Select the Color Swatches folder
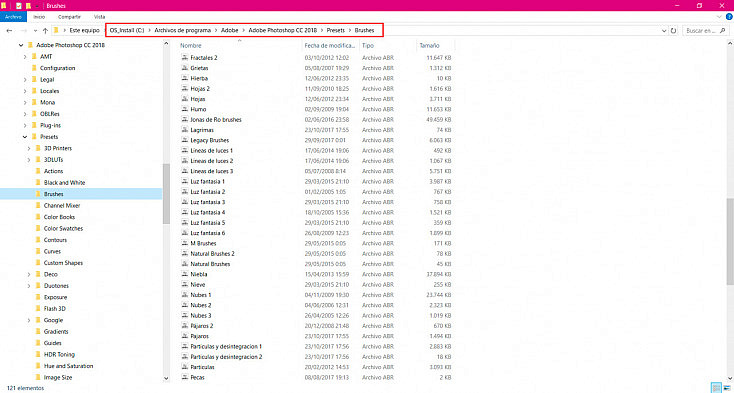734x393 pixels. pyautogui.click(x=63, y=229)
